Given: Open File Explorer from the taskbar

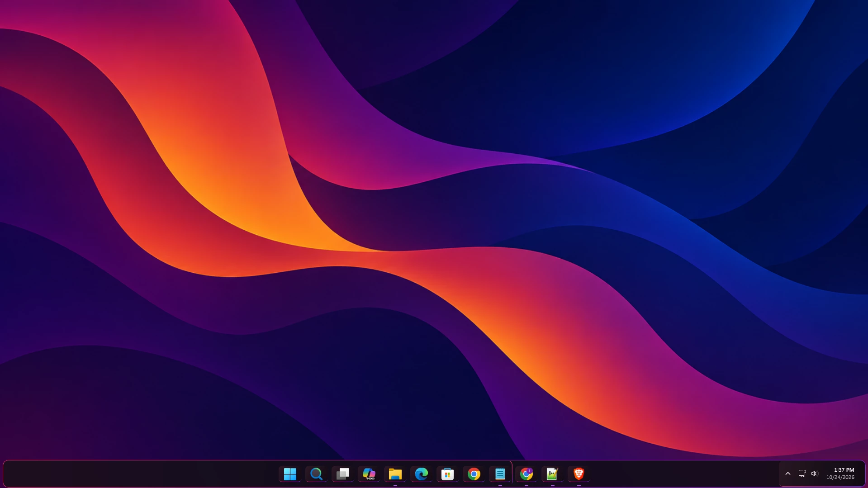Looking at the screenshot, I should 395,474.
